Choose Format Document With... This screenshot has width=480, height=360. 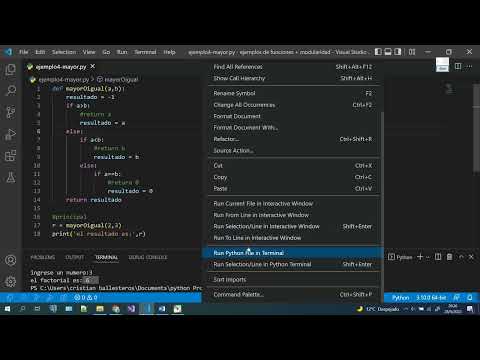pyautogui.click(x=293, y=128)
